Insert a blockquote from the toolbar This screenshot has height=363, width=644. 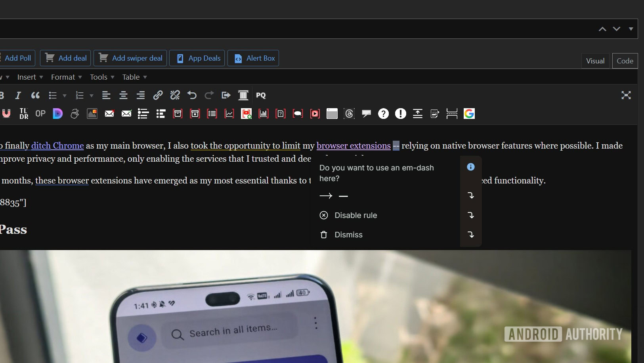(x=35, y=95)
